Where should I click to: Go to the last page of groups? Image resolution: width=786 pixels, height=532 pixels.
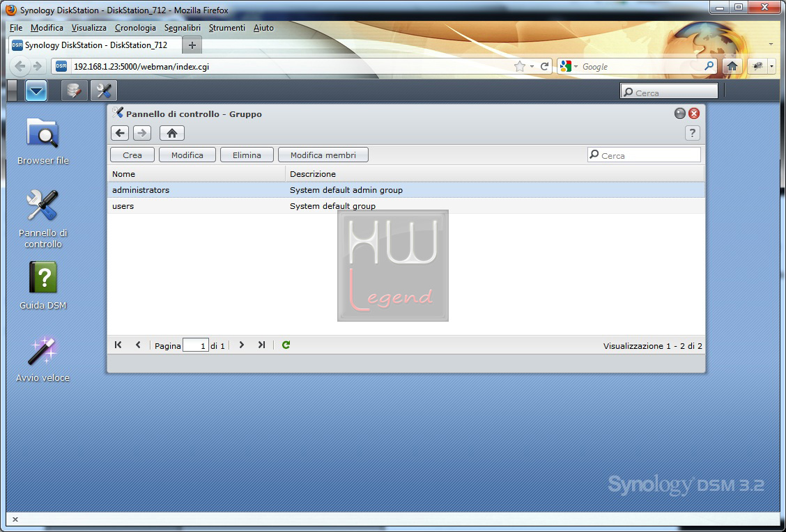[262, 345]
